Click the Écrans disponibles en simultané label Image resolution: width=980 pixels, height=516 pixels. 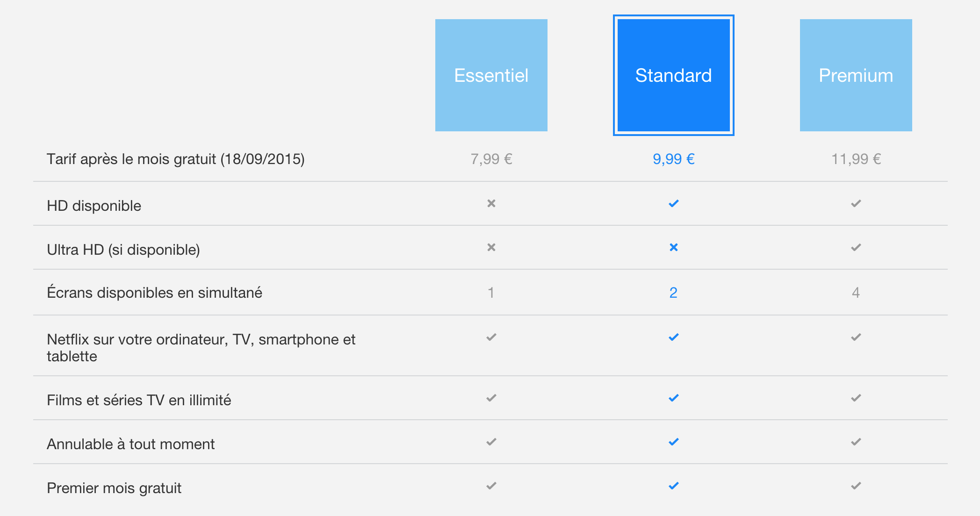154,293
